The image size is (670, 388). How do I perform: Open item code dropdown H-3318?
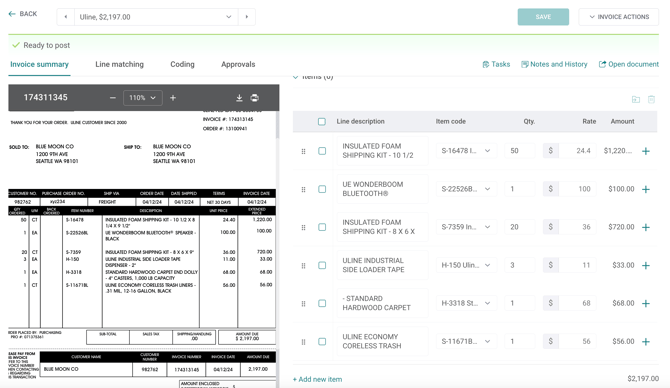click(x=466, y=303)
